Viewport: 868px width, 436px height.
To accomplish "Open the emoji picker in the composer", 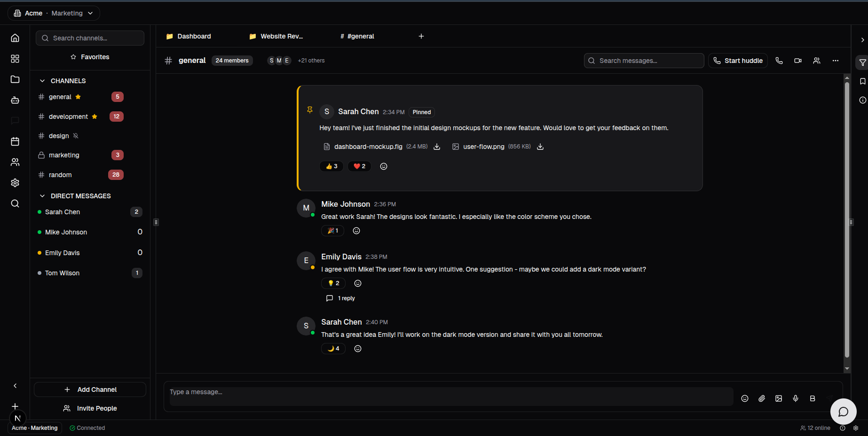I will (x=745, y=398).
